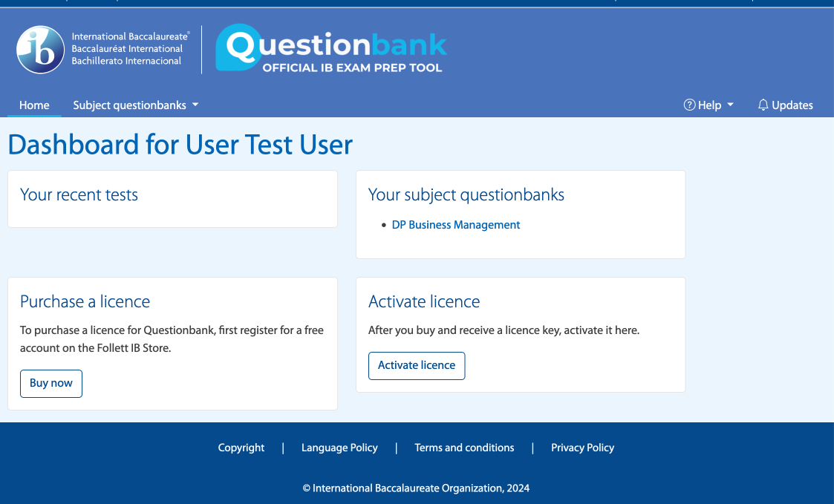Click the Dashboard for User Test User title

click(x=180, y=145)
